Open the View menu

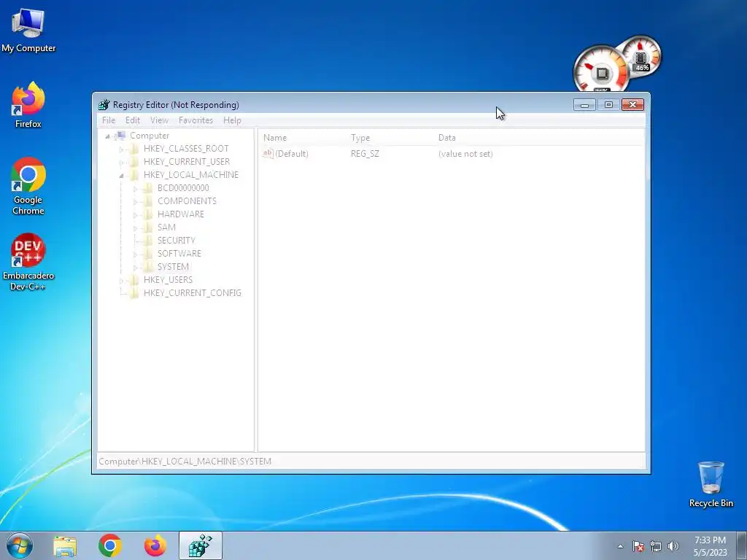(x=159, y=120)
